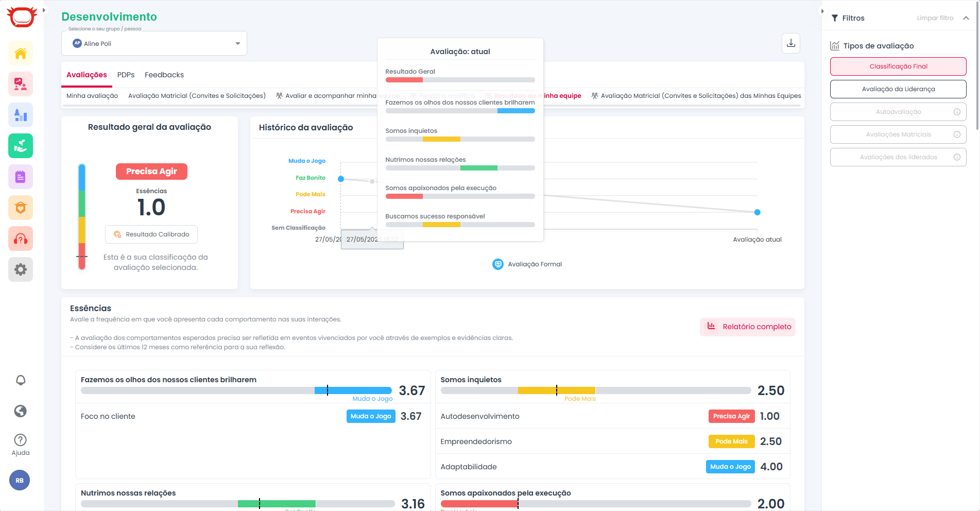Click the headset support icon
Image resolution: width=980 pixels, height=511 pixels.
click(21, 239)
